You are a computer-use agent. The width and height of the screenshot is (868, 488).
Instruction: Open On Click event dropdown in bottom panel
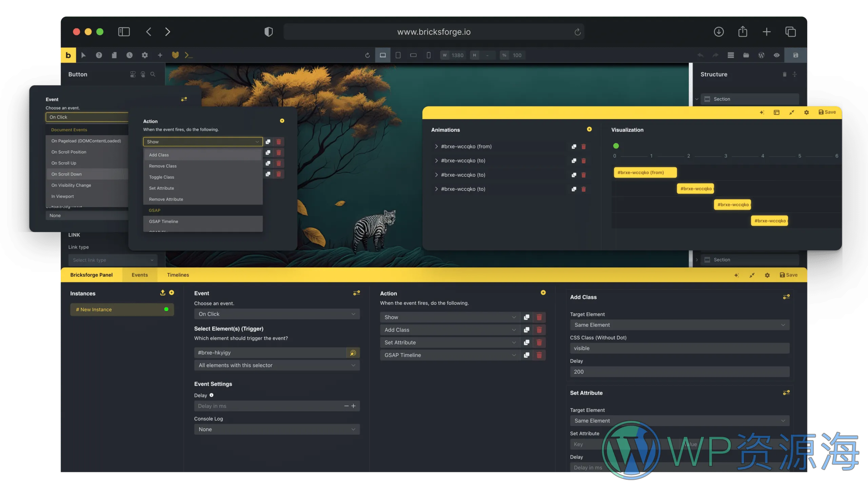[277, 314]
